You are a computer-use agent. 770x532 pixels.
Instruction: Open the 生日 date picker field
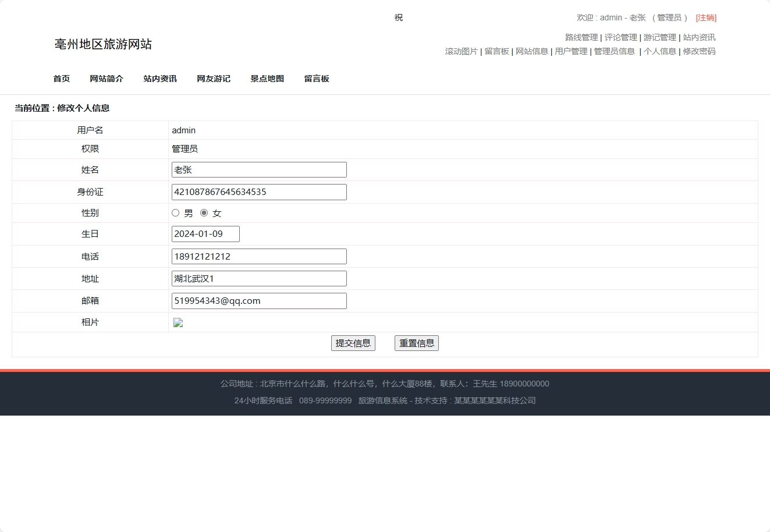click(205, 233)
